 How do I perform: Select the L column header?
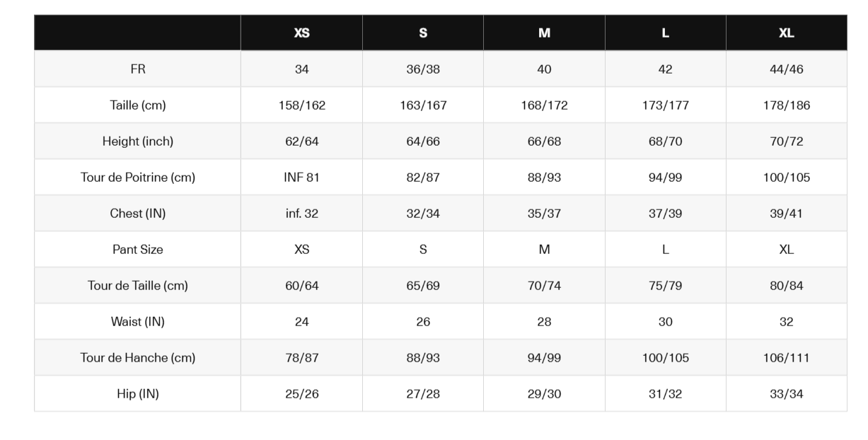click(x=666, y=33)
